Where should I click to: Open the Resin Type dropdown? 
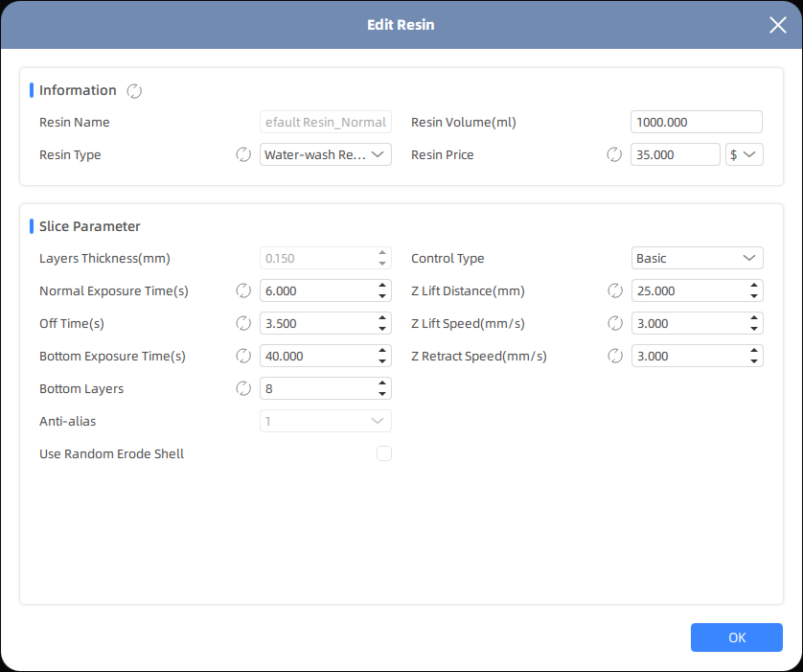point(326,154)
